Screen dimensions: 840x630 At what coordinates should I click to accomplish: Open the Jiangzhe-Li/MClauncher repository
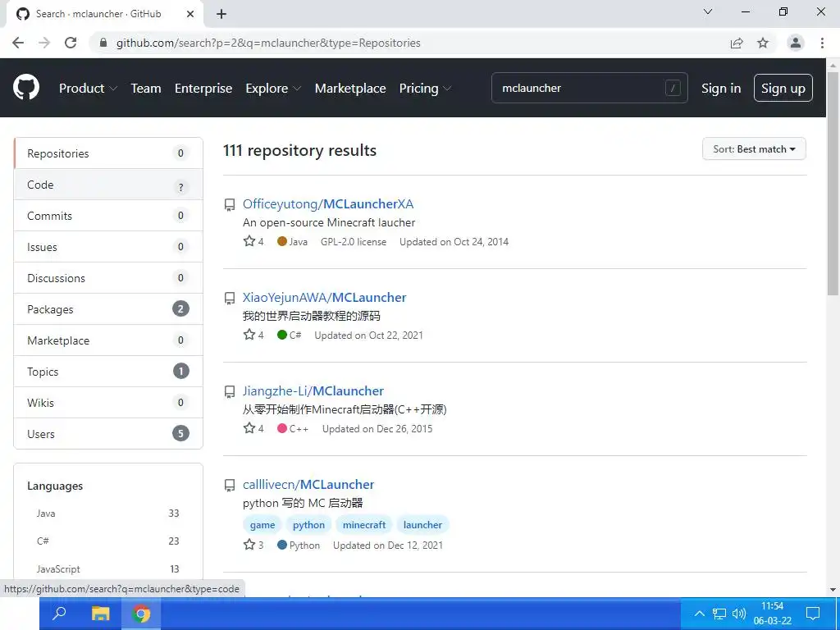[x=313, y=391]
